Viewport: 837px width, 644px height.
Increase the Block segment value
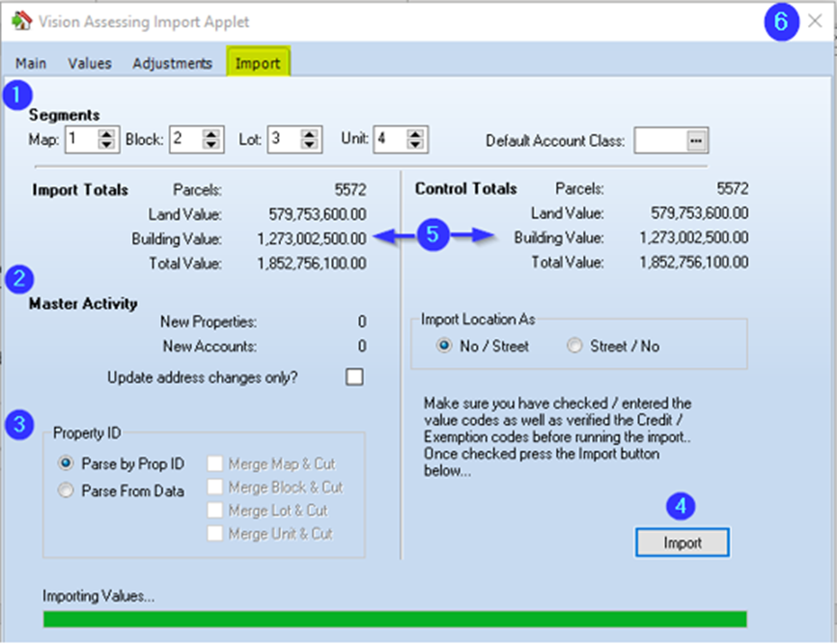tap(211, 134)
